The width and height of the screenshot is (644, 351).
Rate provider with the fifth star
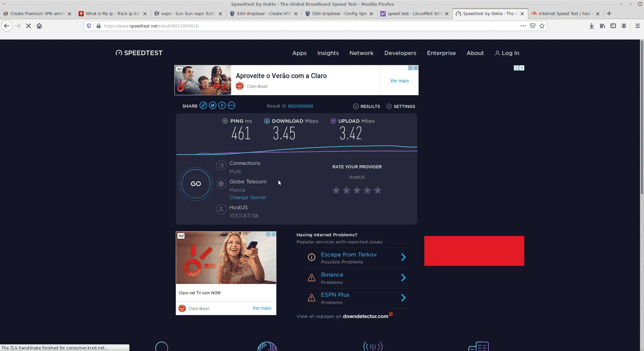pos(378,190)
